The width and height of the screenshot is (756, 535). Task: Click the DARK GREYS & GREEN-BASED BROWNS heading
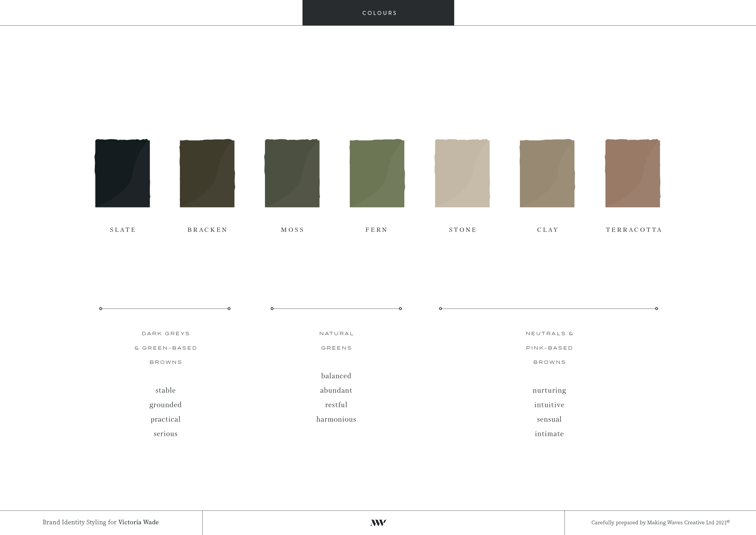(166, 348)
